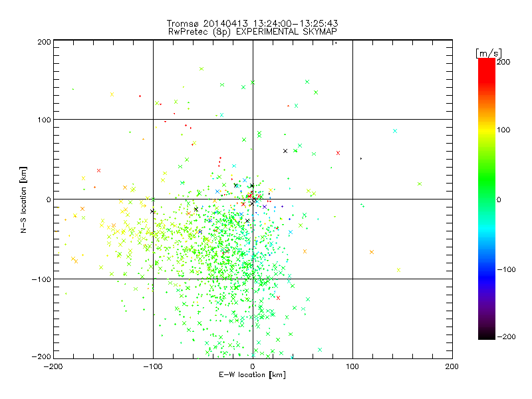Click the cyan X marker near 143 km east, 85 km north
532x399 pixels.
coord(395,131)
